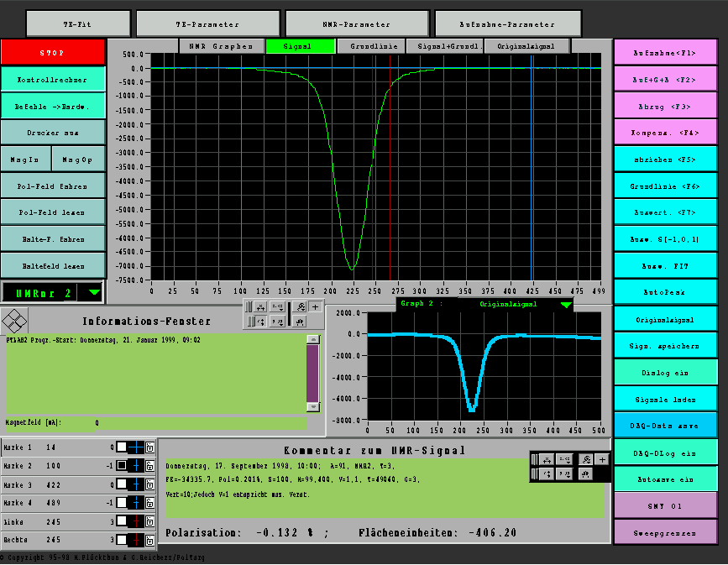This screenshot has height=565, width=728.
Task: Toggle the Marke 1 white square checkbox
Action: (x=121, y=448)
